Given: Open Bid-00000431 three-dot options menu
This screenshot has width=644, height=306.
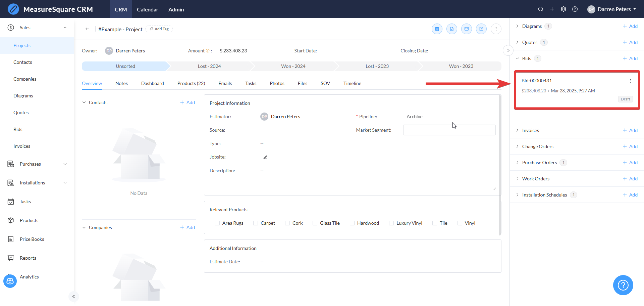Looking at the screenshot, I should (x=630, y=81).
